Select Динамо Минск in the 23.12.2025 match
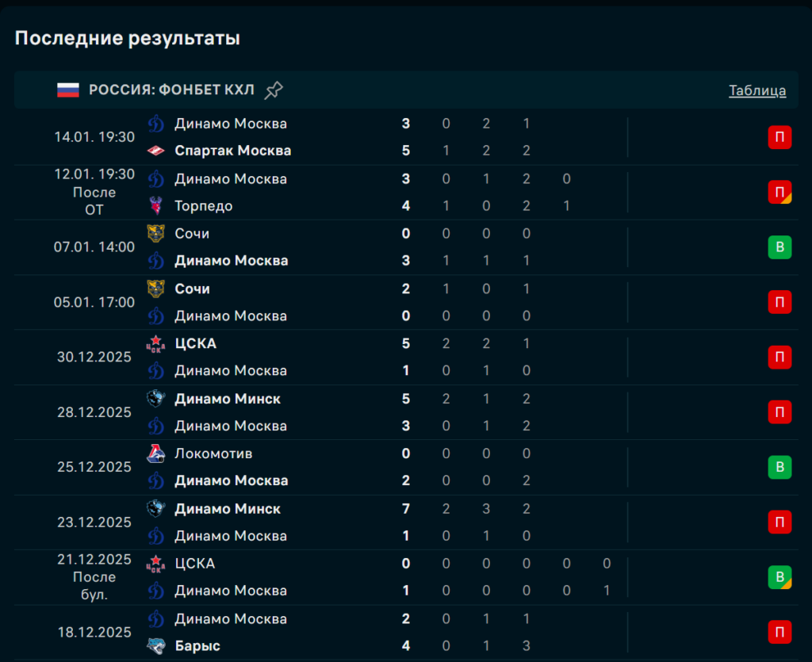This screenshot has width=812, height=662. coord(228,509)
